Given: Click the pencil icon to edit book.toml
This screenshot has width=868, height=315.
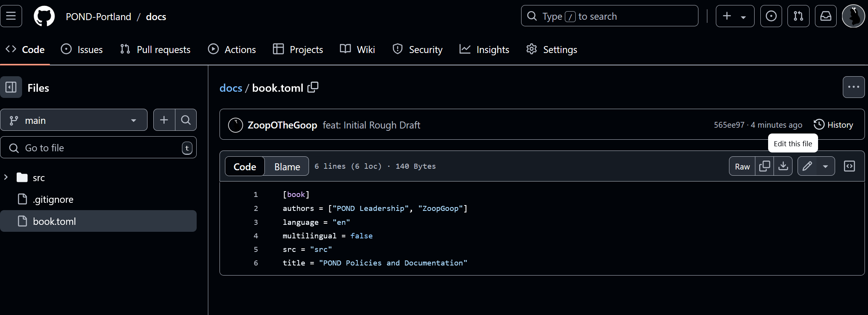Looking at the screenshot, I should click(807, 166).
